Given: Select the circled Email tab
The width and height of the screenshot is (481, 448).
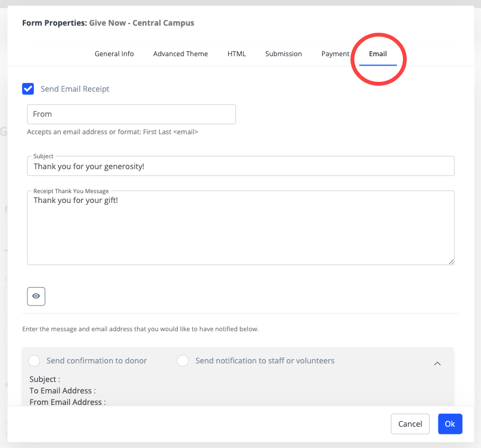Looking at the screenshot, I should pos(378,53).
